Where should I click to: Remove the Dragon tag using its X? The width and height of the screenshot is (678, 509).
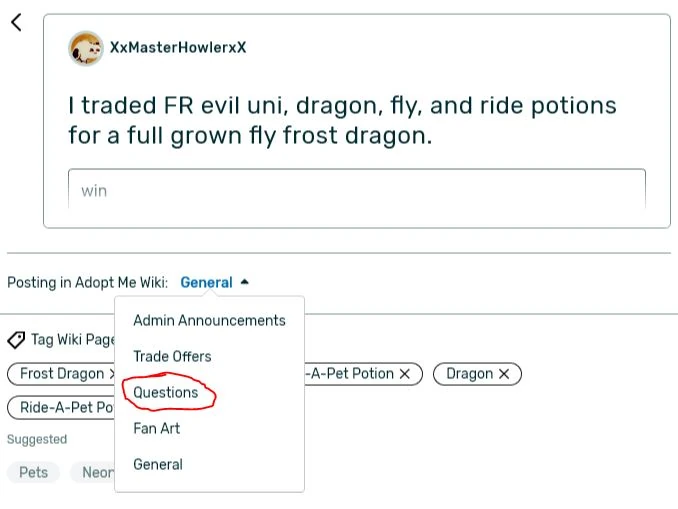pos(504,374)
